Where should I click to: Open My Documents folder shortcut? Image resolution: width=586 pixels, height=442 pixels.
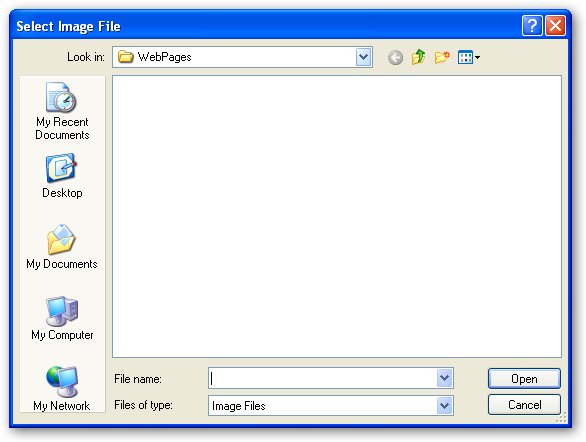[62, 247]
